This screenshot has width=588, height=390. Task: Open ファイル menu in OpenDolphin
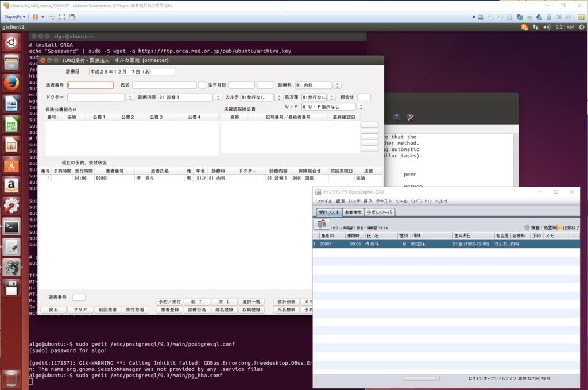[x=324, y=202]
